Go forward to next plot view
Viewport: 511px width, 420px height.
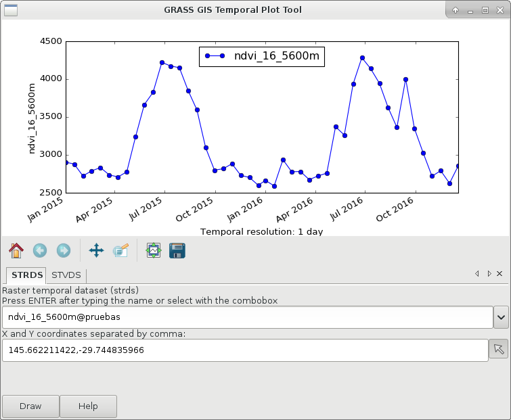(64, 251)
